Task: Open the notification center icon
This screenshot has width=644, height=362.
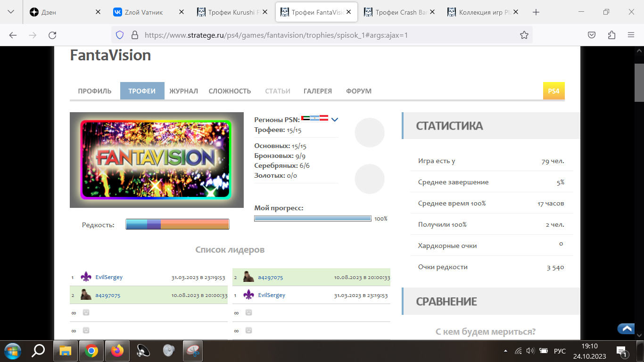Action: coord(622,351)
